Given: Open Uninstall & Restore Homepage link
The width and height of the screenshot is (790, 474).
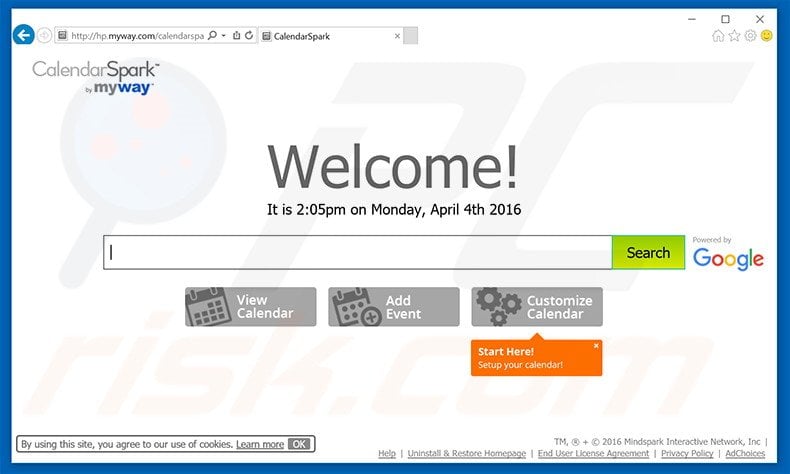Looking at the screenshot, I should (x=467, y=453).
